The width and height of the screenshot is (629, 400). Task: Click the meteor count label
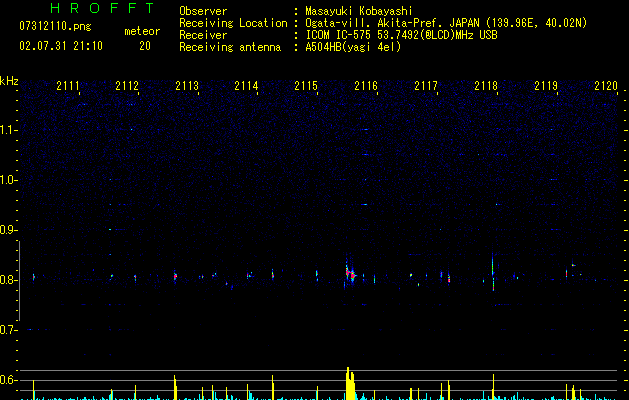tap(142, 31)
